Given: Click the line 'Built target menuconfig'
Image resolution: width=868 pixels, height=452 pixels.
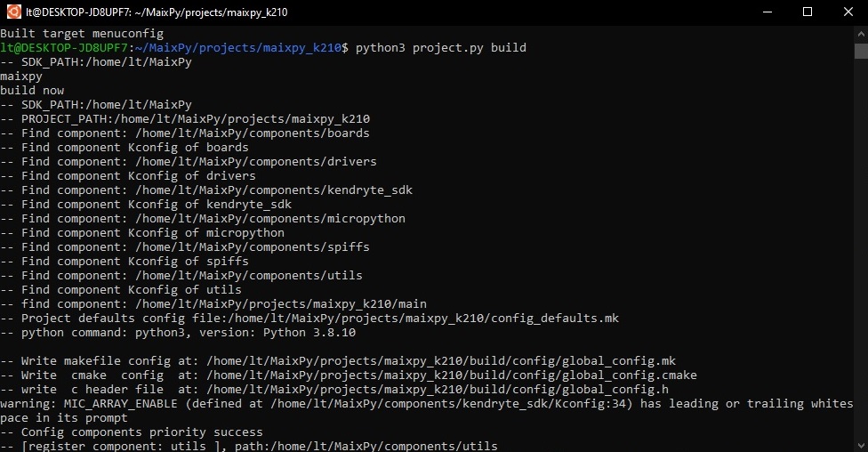Looking at the screenshot, I should click(x=82, y=33).
